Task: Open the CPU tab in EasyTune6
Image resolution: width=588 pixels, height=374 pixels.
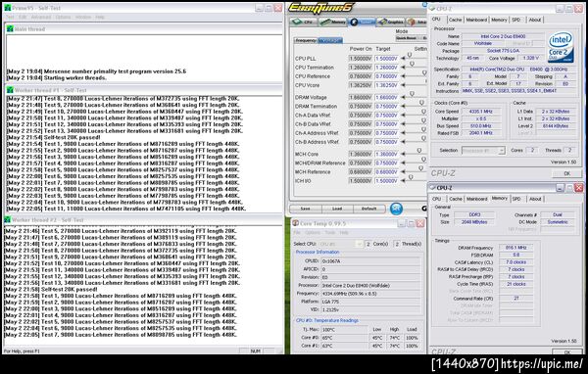Action: 304,23
